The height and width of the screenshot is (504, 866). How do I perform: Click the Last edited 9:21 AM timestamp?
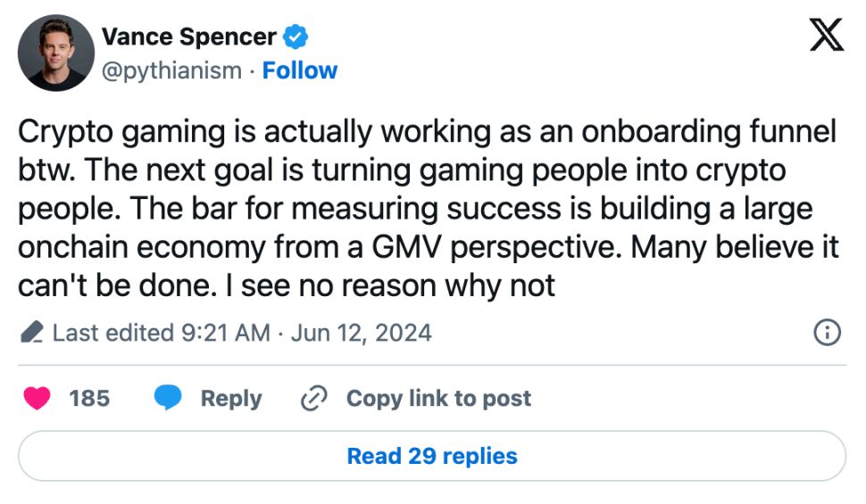tap(161, 334)
